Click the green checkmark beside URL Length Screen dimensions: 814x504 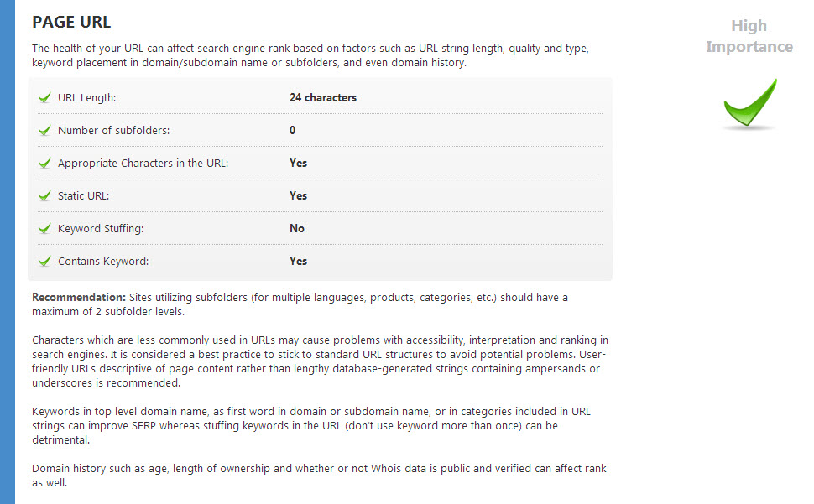[x=44, y=98]
